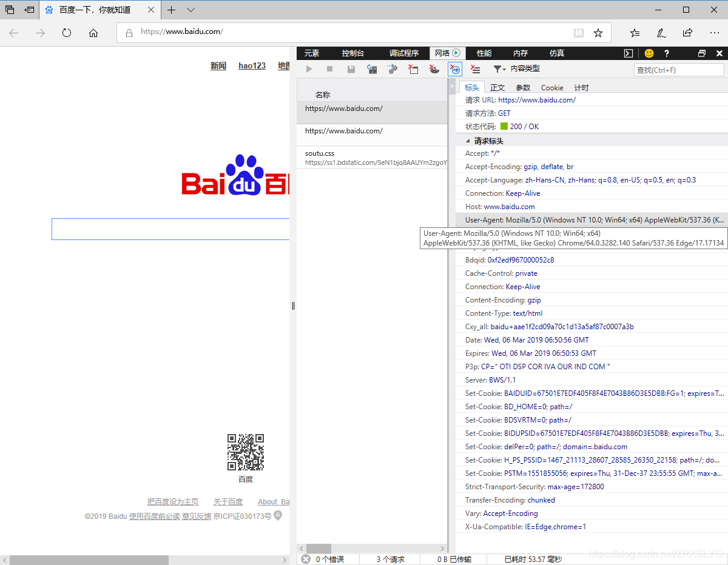Open the 关于百度 link
The width and height of the screenshot is (728, 565).
coord(228,502)
